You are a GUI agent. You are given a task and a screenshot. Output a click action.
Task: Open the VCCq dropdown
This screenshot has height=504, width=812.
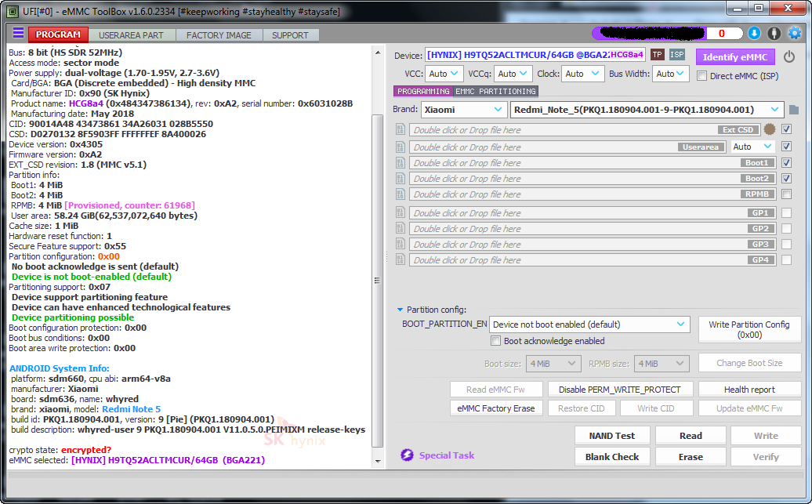(x=513, y=74)
